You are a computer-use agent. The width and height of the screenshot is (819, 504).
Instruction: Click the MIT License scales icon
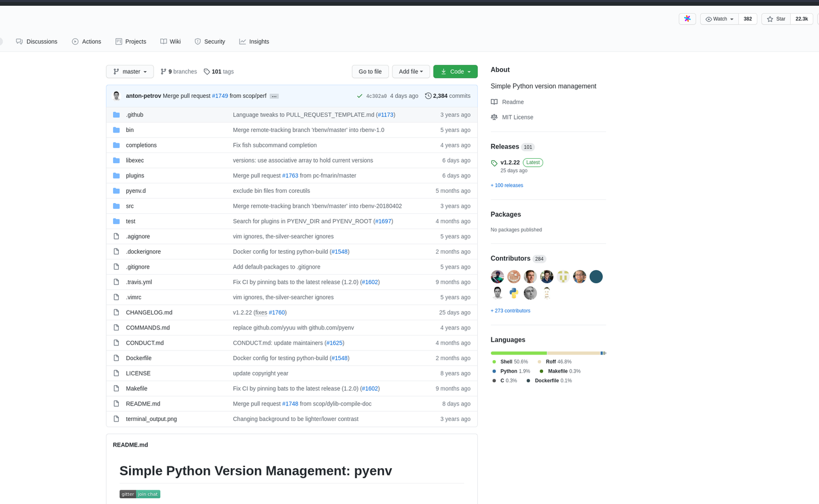click(x=494, y=117)
